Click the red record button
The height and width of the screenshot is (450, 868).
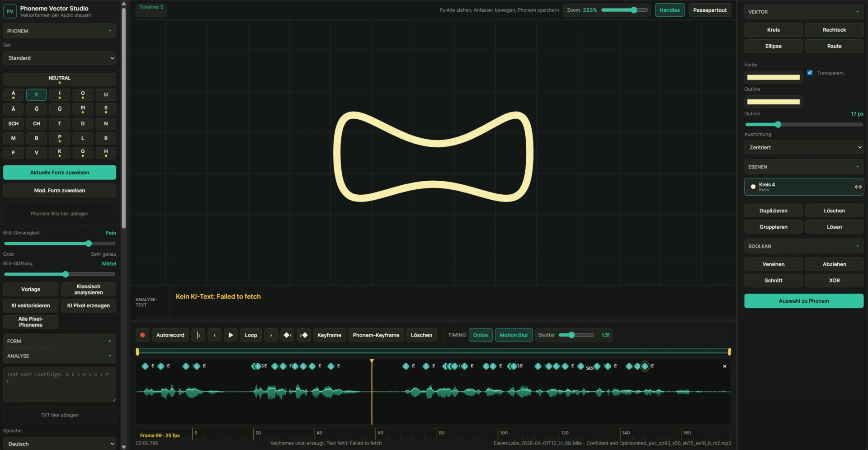(x=142, y=335)
